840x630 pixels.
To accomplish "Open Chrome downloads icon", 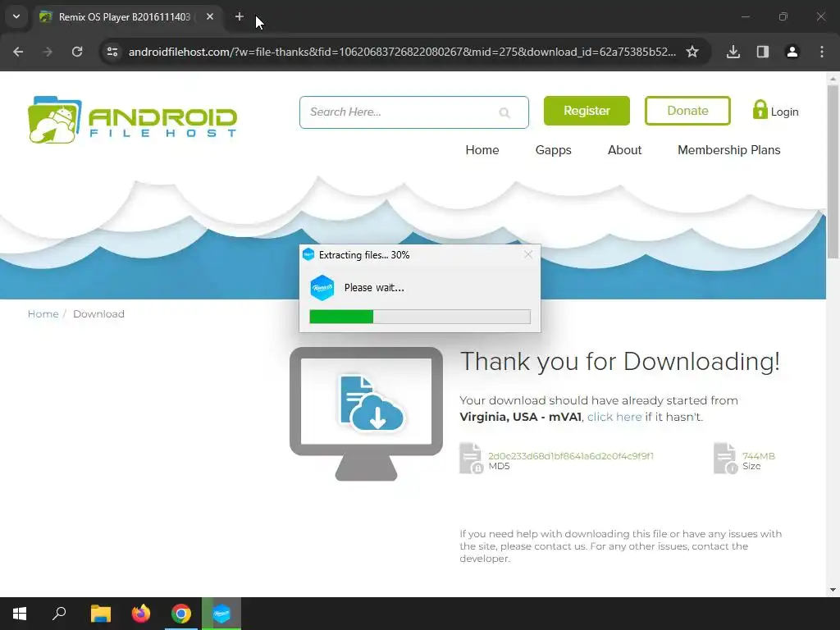I will (733, 52).
